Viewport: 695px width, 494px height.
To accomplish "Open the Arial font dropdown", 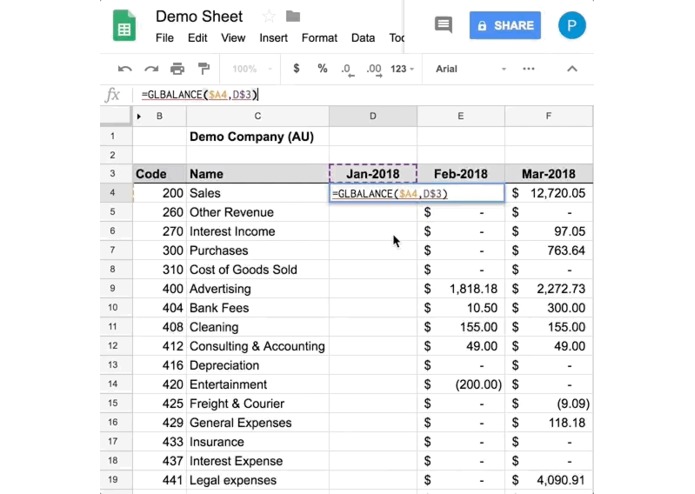I will pos(470,69).
